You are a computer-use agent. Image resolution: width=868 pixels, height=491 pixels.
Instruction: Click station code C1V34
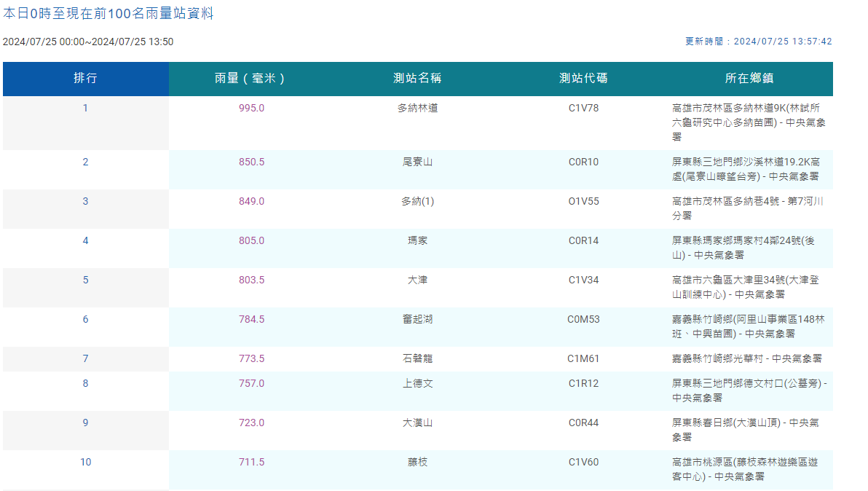(584, 280)
